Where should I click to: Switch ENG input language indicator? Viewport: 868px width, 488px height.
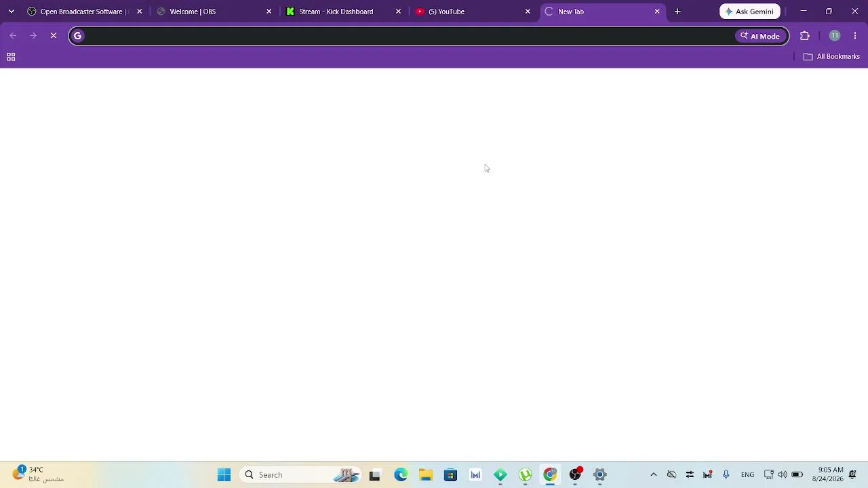[x=747, y=474]
